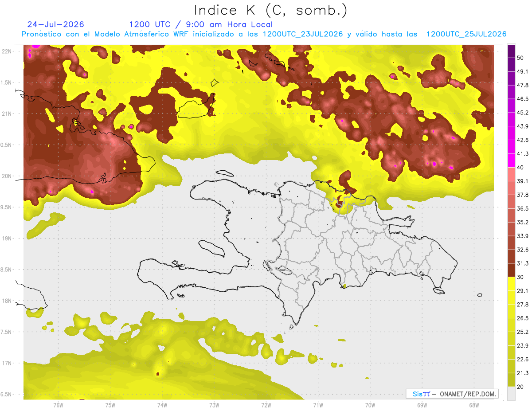Click the '69W' longitude label

422,405
